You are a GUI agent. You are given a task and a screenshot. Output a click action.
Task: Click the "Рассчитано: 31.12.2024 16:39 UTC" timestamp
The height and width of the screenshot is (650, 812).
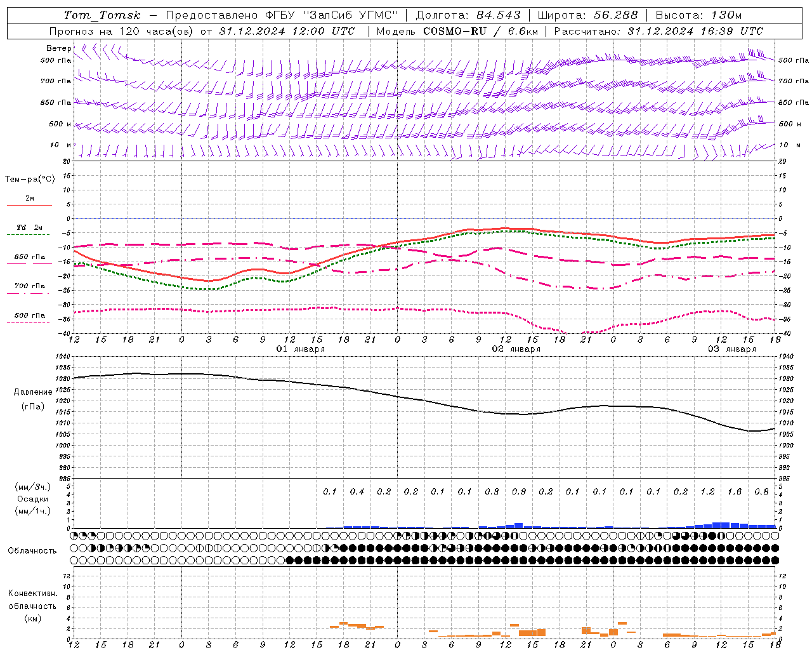click(x=658, y=31)
